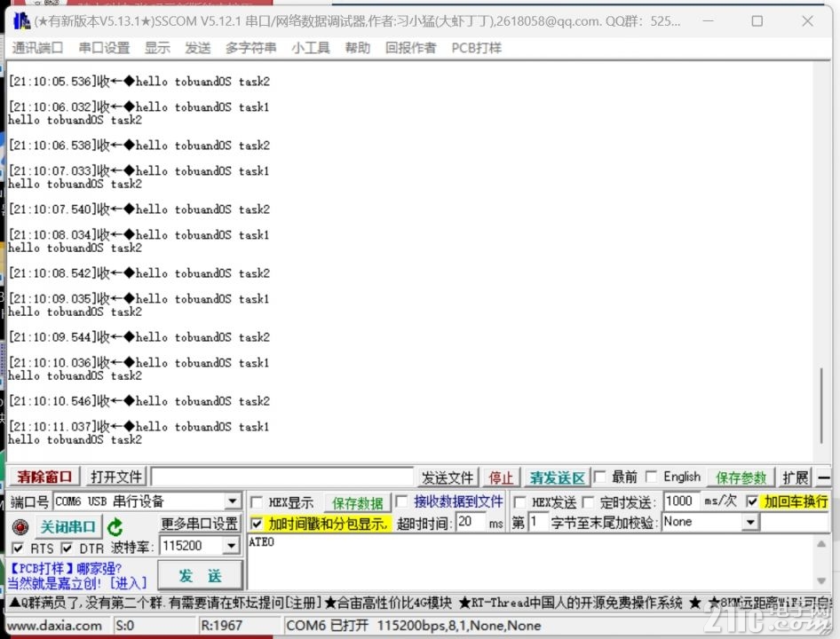
Task: Toggle the English checkbox
Action: pyautogui.click(x=652, y=477)
